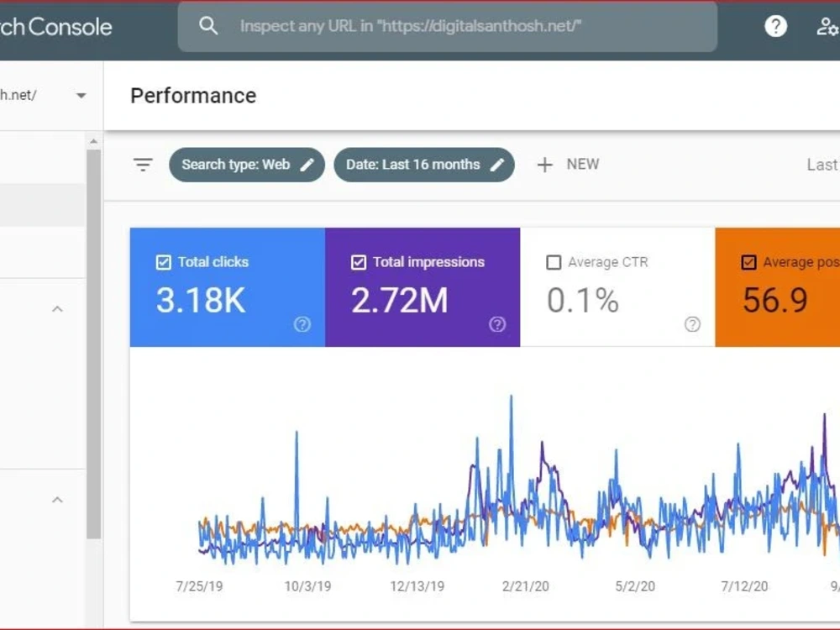
Task: Collapse the upper sidebar section chevron
Action: click(57, 309)
